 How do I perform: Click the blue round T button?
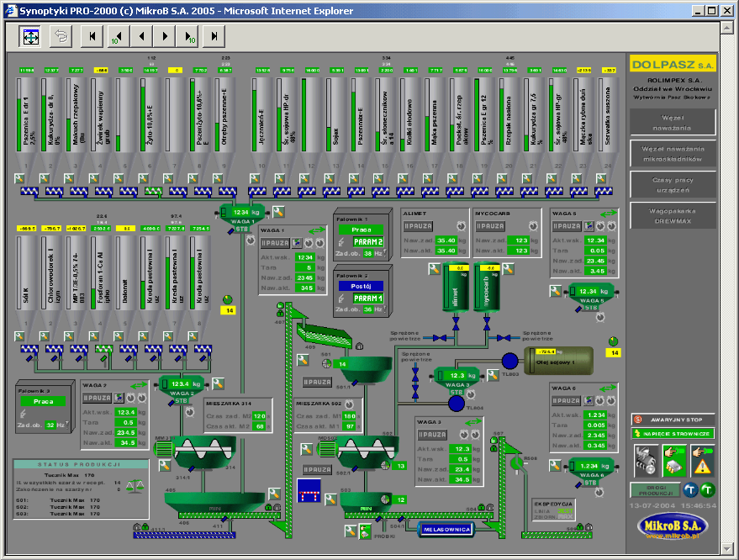click(x=690, y=489)
